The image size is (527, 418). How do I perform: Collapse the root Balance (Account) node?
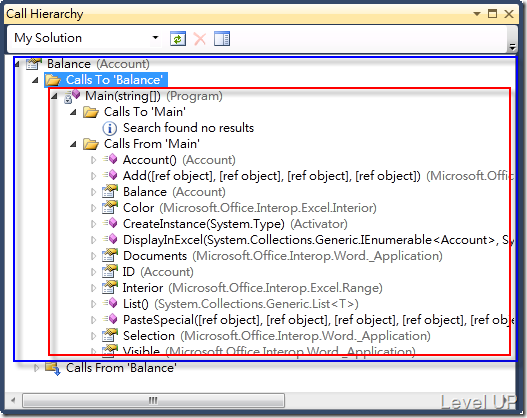click(x=17, y=64)
